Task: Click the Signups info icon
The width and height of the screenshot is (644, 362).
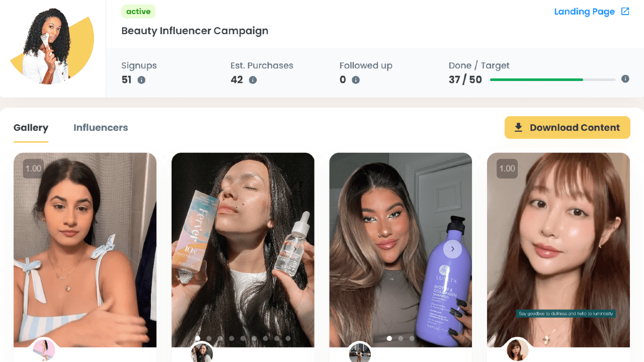Action: (141, 80)
